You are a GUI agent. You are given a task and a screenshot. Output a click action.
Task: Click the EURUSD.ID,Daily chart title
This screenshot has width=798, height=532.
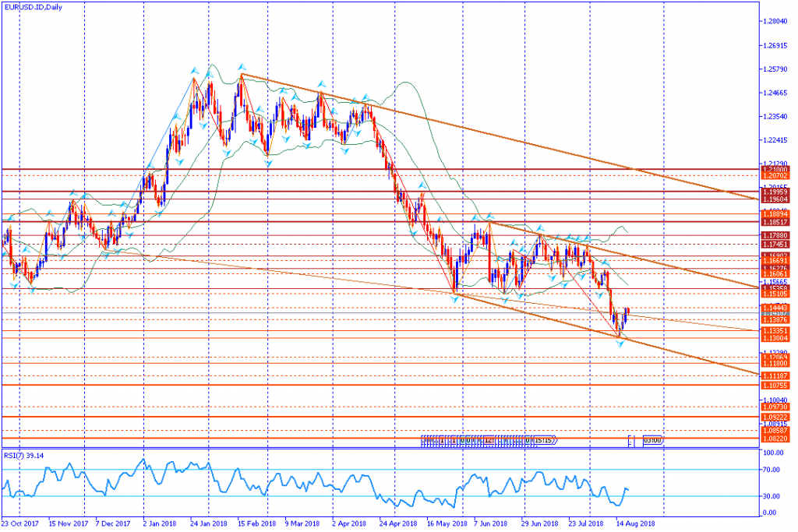pyautogui.click(x=31, y=6)
